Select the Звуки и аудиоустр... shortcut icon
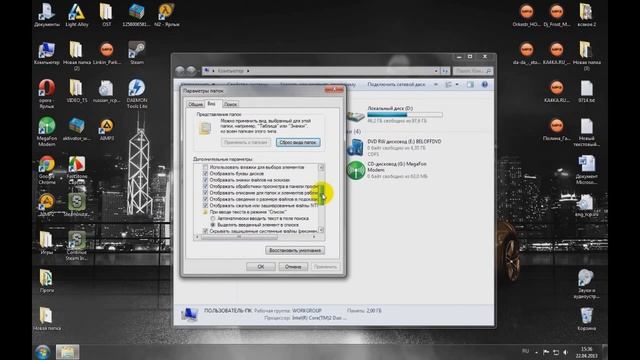This screenshot has width=640, height=360. pyautogui.click(x=586, y=284)
